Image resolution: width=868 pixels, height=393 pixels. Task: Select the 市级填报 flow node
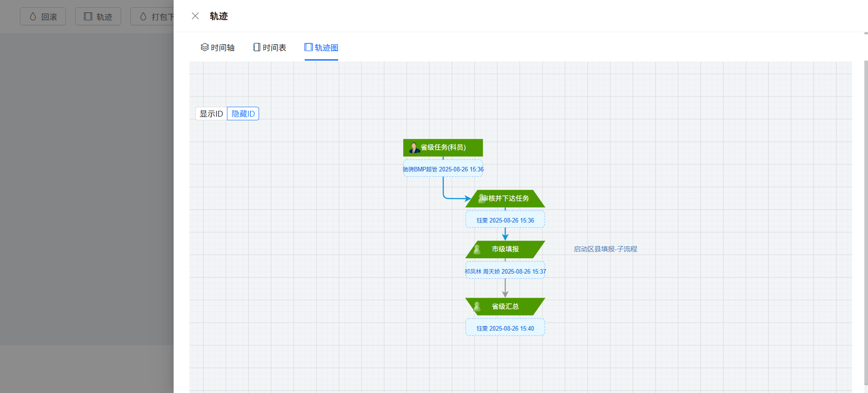coord(505,249)
